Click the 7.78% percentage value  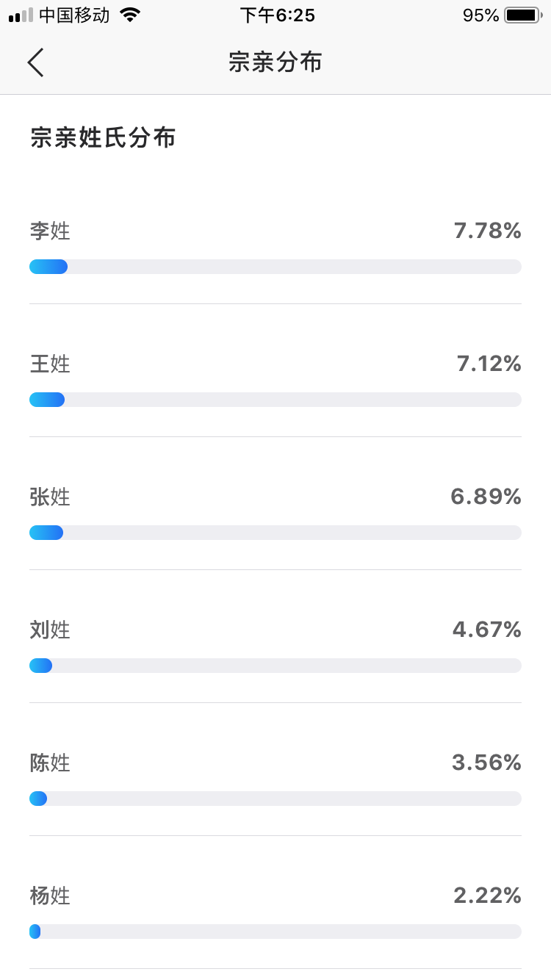pyautogui.click(x=487, y=231)
